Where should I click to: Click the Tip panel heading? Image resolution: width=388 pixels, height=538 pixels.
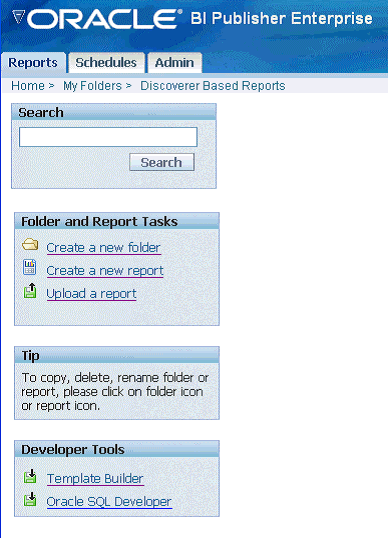pyautogui.click(x=30, y=356)
